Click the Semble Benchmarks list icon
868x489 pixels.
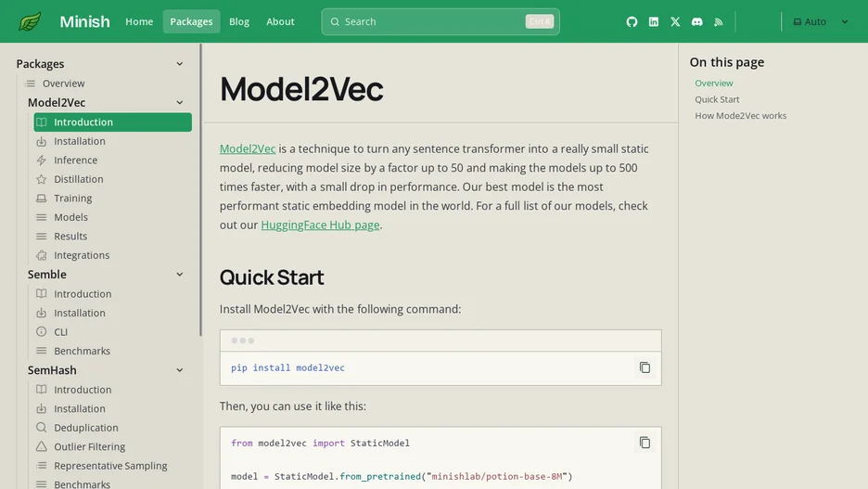[42, 351]
